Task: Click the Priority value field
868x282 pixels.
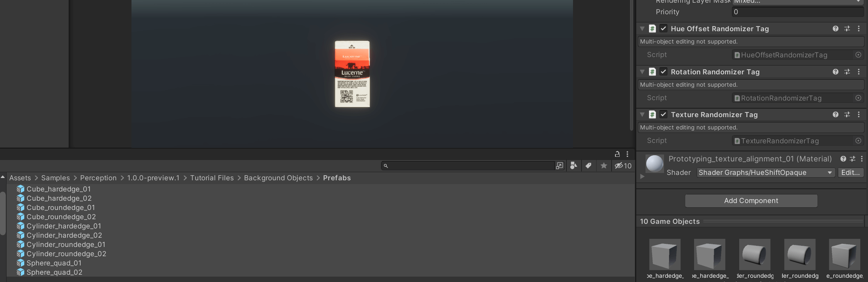Action: point(798,12)
